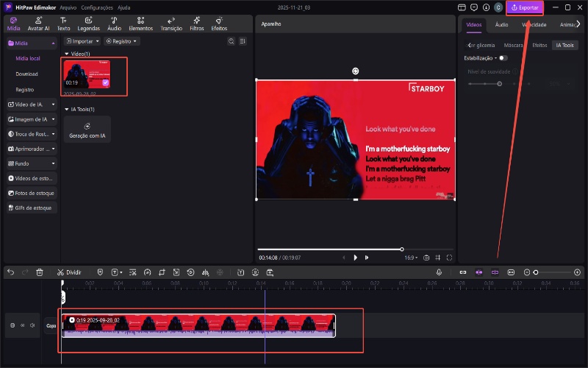Click the Geração com IA button

coord(87,130)
